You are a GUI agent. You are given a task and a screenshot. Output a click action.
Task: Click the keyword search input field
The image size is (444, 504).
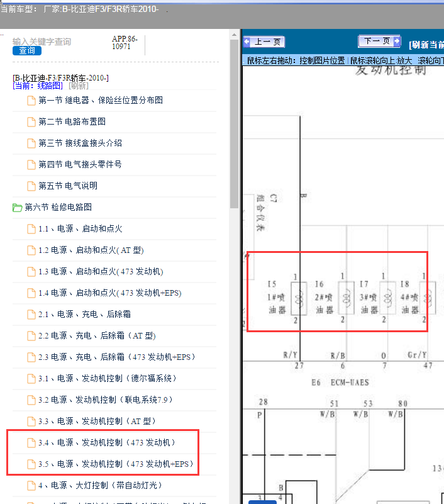click(x=42, y=42)
